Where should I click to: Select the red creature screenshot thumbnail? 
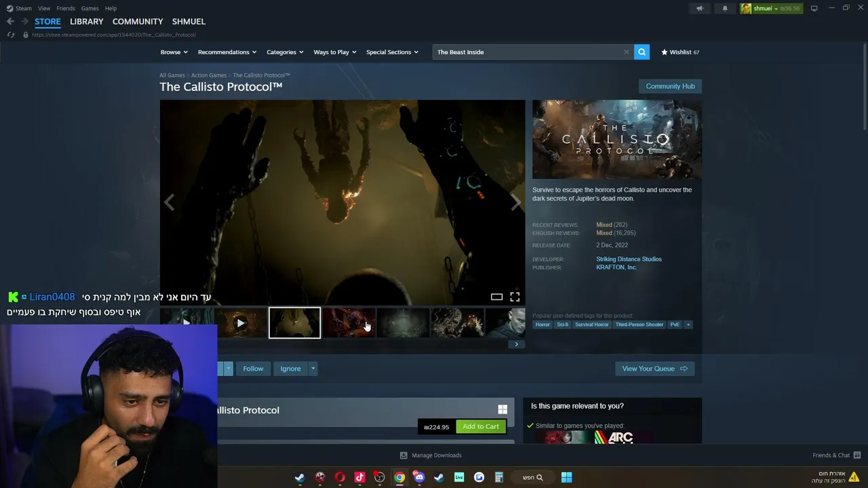[x=349, y=323]
